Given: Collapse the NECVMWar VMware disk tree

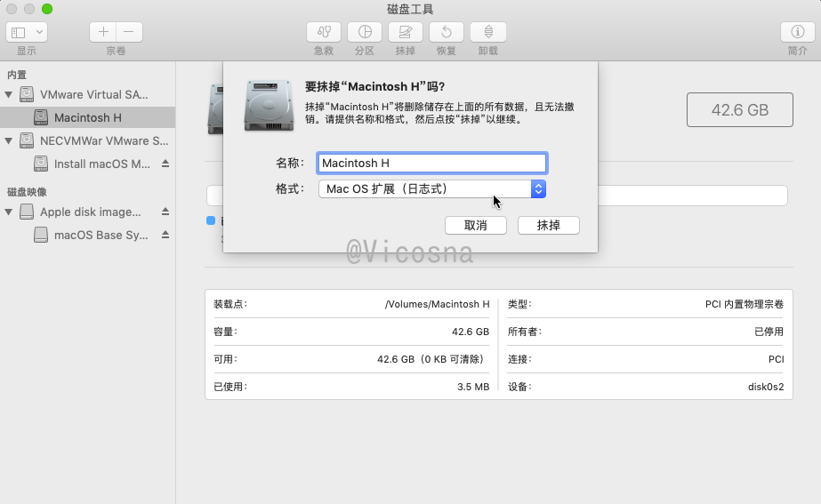Looking at the screenshot, I should [x=8, y=140].
